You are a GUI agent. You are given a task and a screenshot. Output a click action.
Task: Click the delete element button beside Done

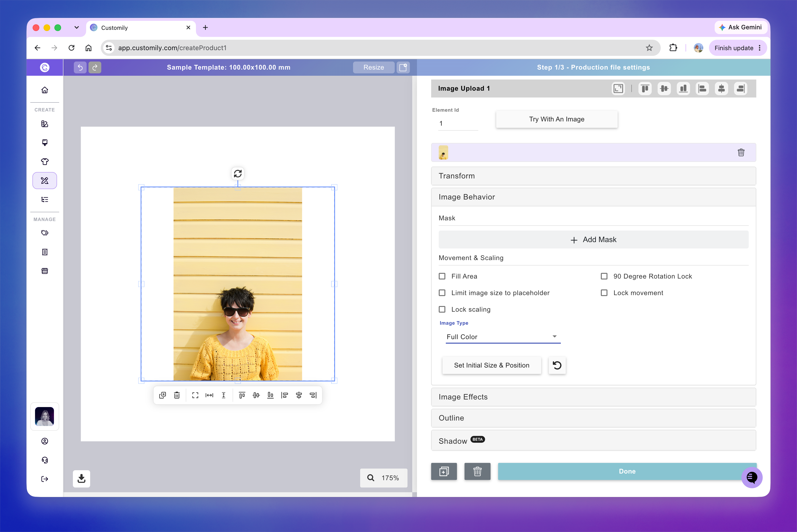coord(477,471)
